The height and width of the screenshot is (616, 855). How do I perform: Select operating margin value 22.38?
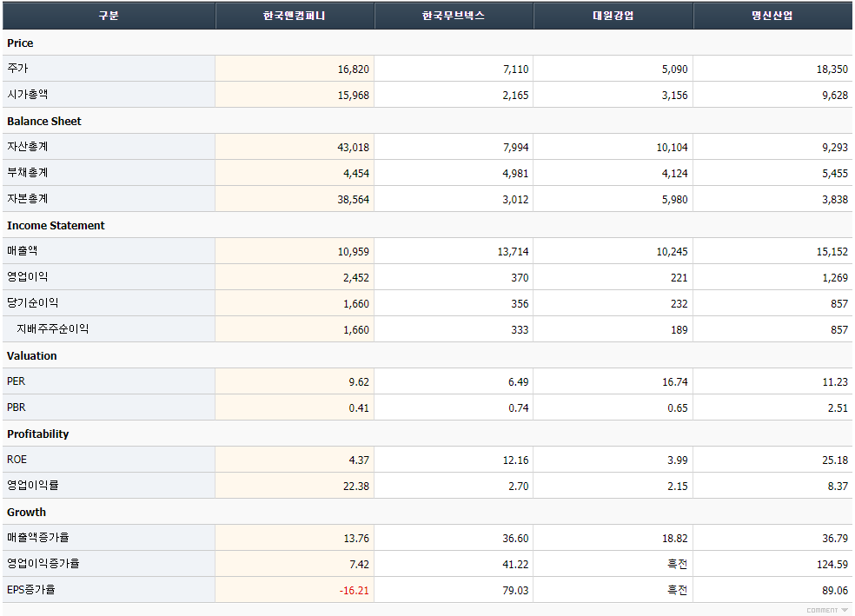[356, 487]
